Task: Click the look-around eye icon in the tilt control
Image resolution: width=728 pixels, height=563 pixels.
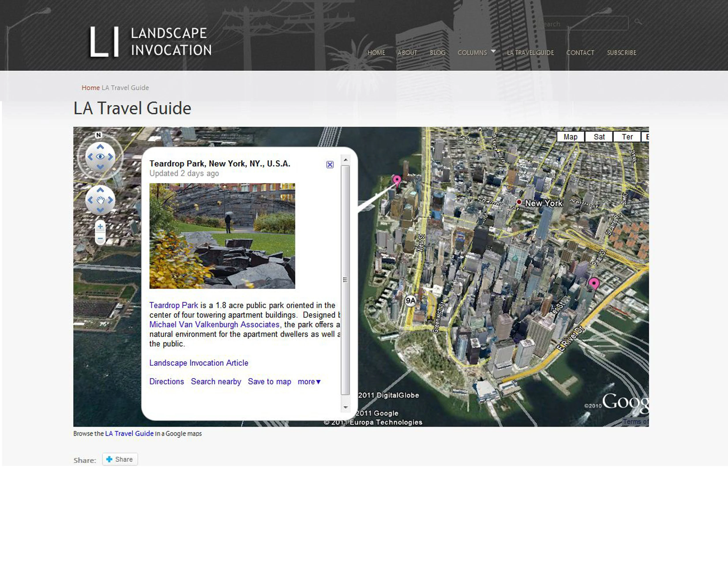Action: (100, 157)
